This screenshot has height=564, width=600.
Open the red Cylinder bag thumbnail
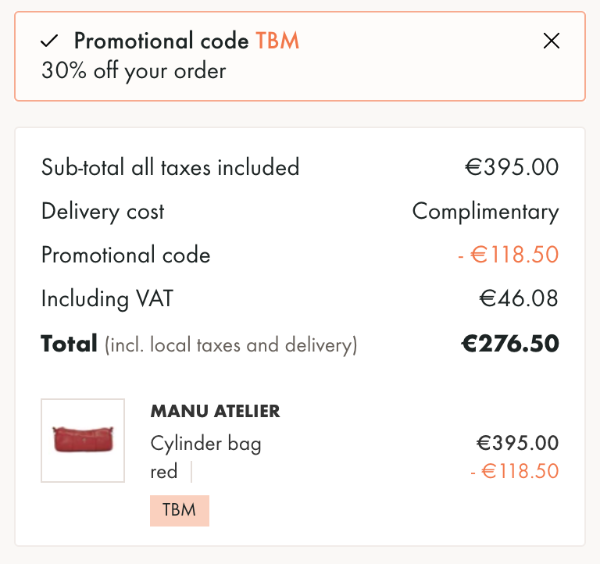click(83, 440)
